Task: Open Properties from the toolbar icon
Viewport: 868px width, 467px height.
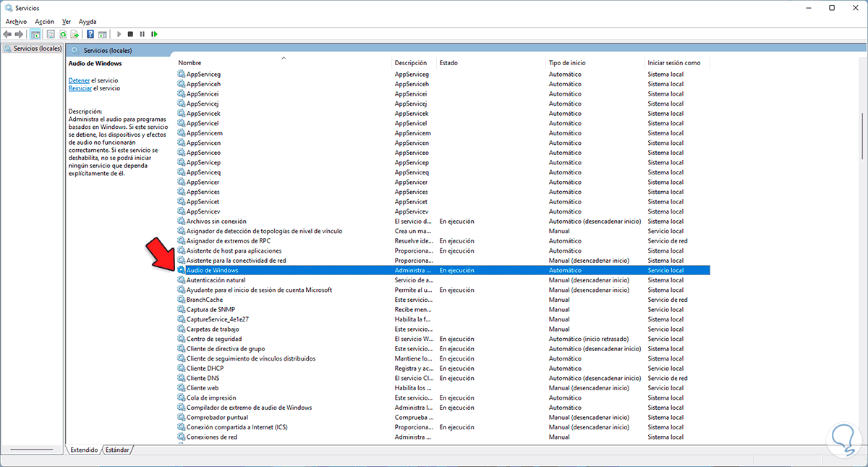Action: 51,34
